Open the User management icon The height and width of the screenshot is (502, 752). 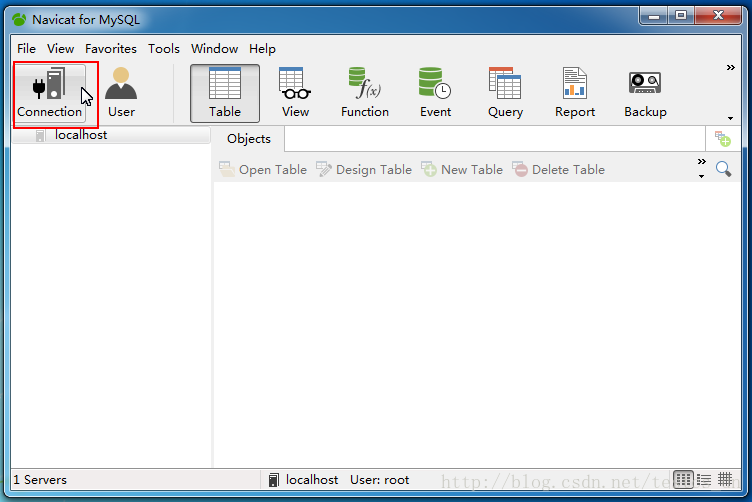click(x=121, y=93)
